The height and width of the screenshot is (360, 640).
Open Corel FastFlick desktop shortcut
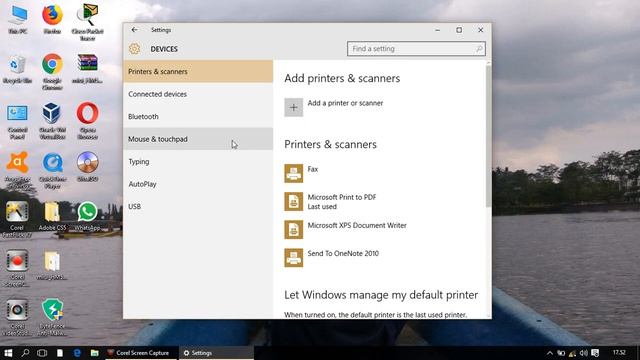click(17, 220)
